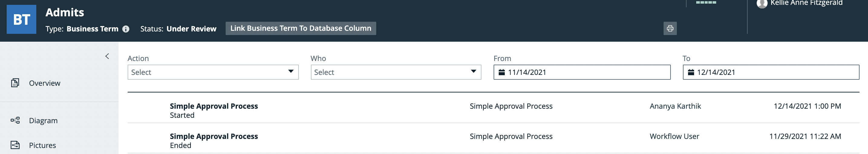The width and height of the screenshot is (868, 154).
Task: Click the From date calendar icon
Action: coord(501,72)
